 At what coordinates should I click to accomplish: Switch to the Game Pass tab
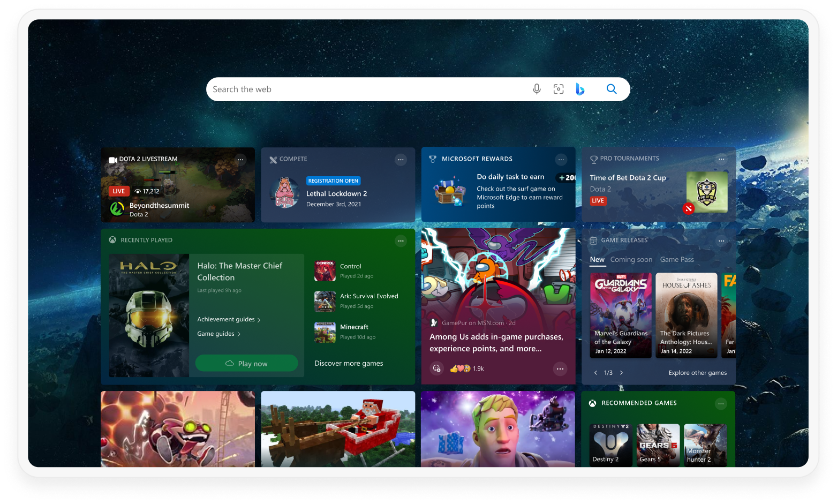click(676, 259)
